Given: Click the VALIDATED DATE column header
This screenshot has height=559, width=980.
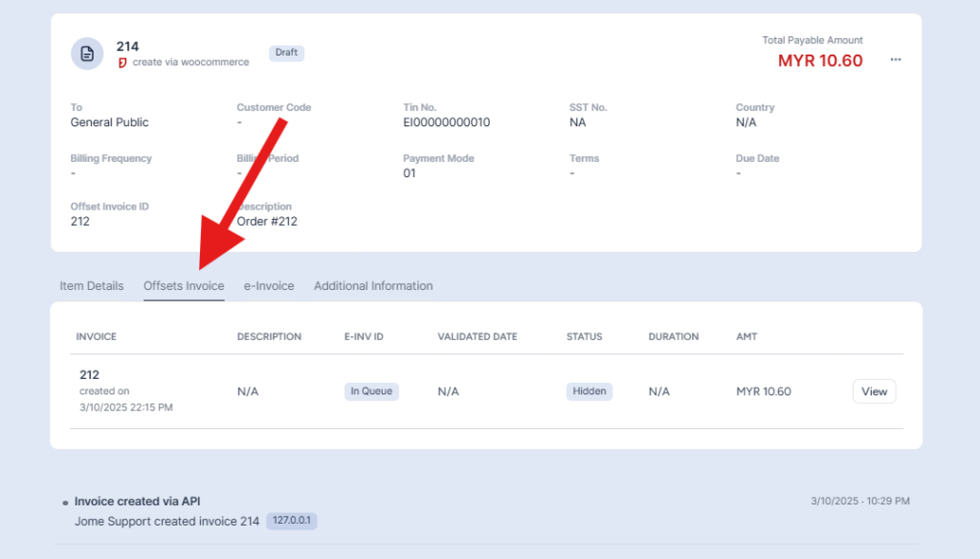Looking at the screenshot, I should [478, 336].
